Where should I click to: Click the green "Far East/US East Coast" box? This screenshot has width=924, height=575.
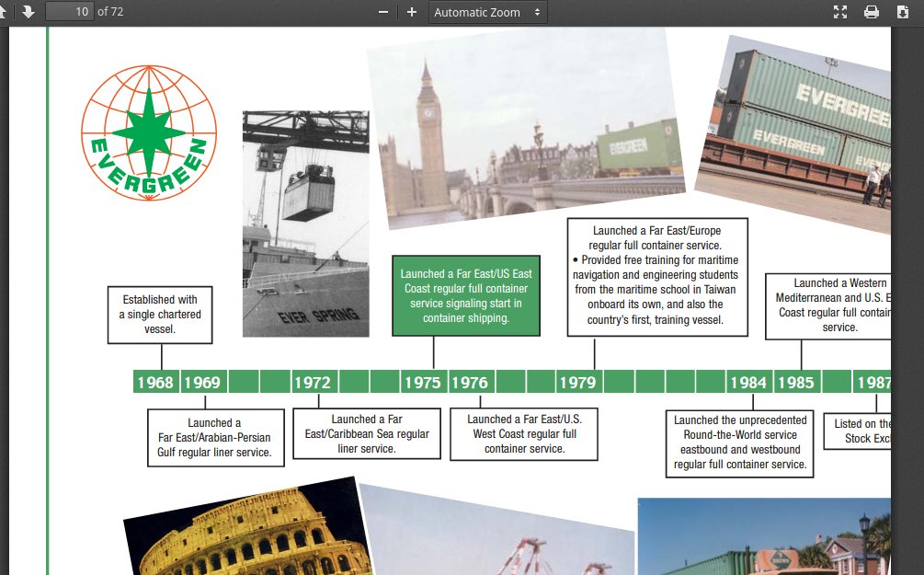click(x=466, y=296)
